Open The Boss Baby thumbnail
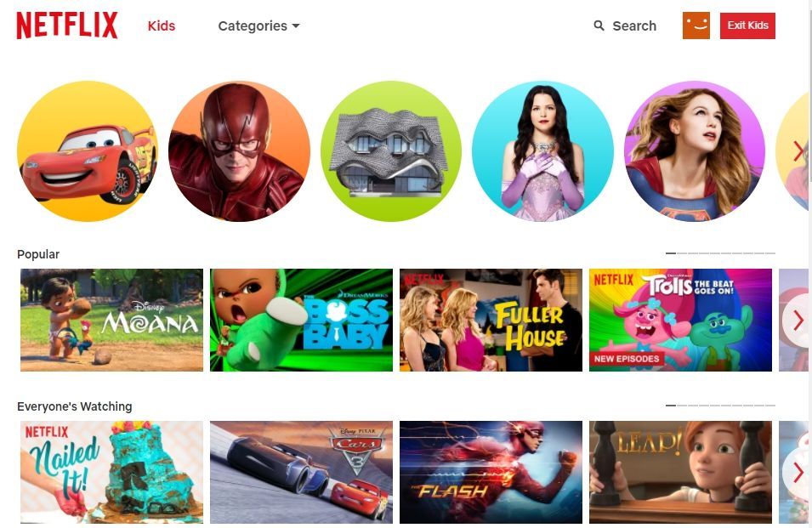The height and width of the screenshot is (528, 812). [x=301, y=320]
